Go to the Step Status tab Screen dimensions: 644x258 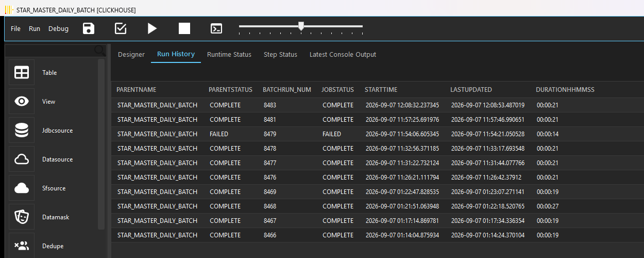click(x=280, y=54)
